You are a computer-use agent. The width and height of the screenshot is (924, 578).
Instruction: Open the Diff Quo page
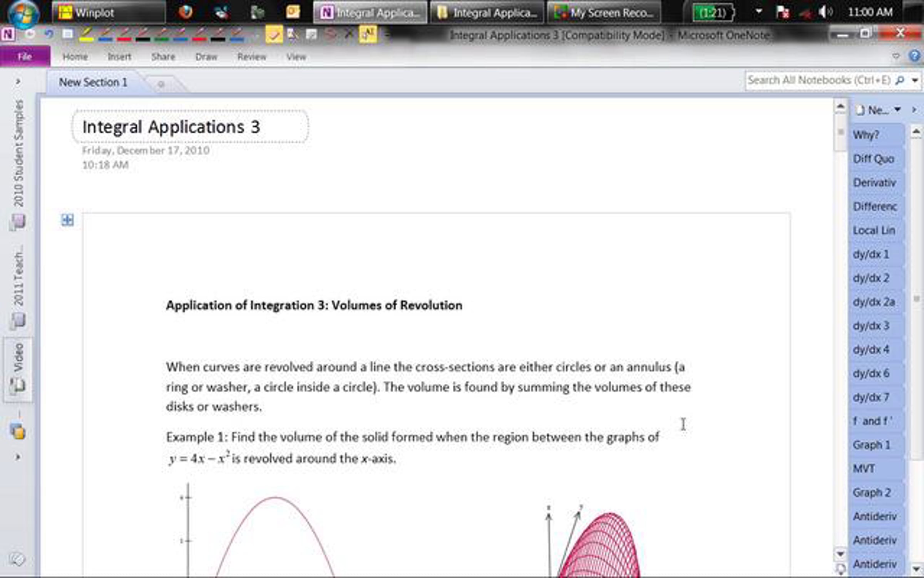pos(876,159)
